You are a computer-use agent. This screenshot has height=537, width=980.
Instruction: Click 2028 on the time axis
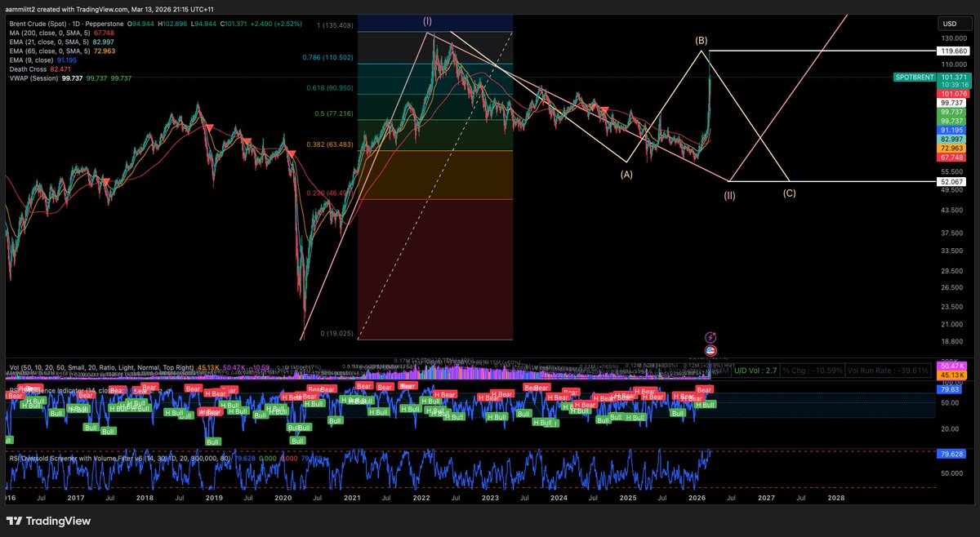835,496
